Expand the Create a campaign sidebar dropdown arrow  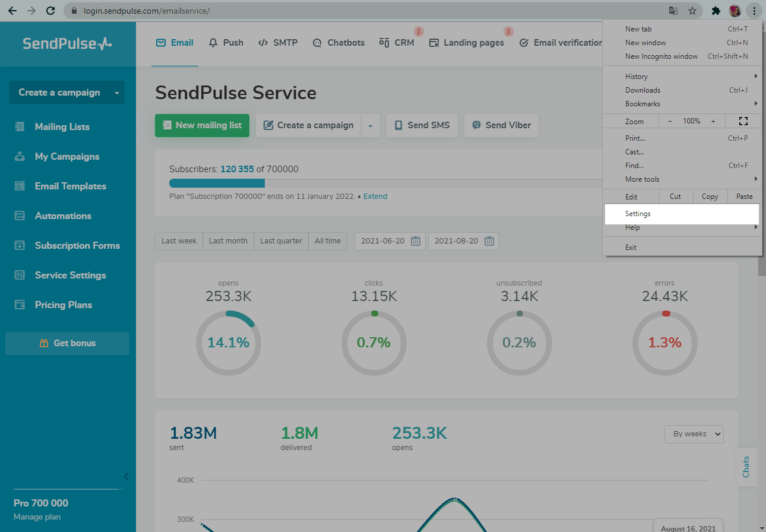117,93
